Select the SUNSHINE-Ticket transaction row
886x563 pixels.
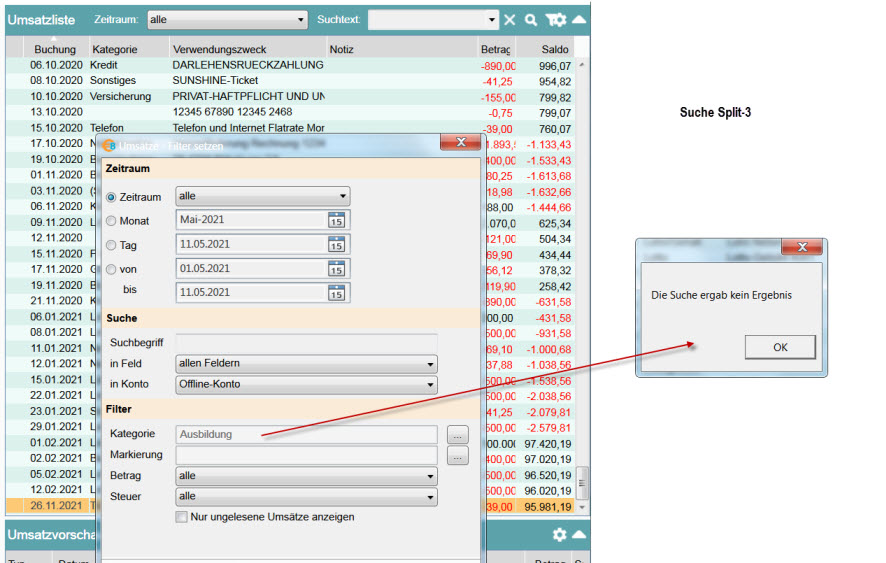tap(290, 81)
